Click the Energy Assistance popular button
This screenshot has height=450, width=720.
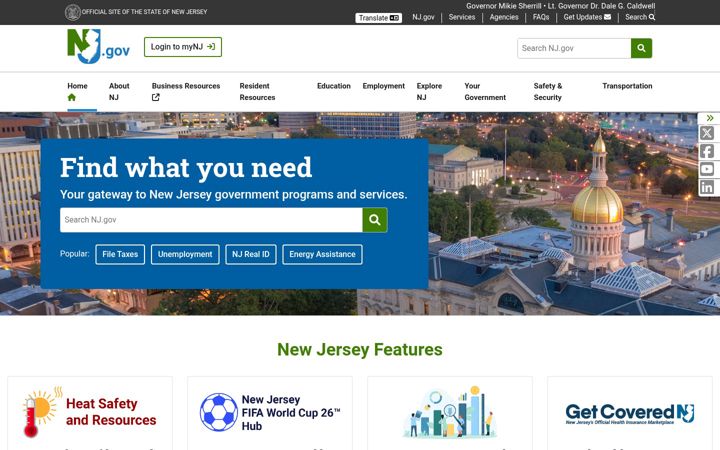click(322, 254)
